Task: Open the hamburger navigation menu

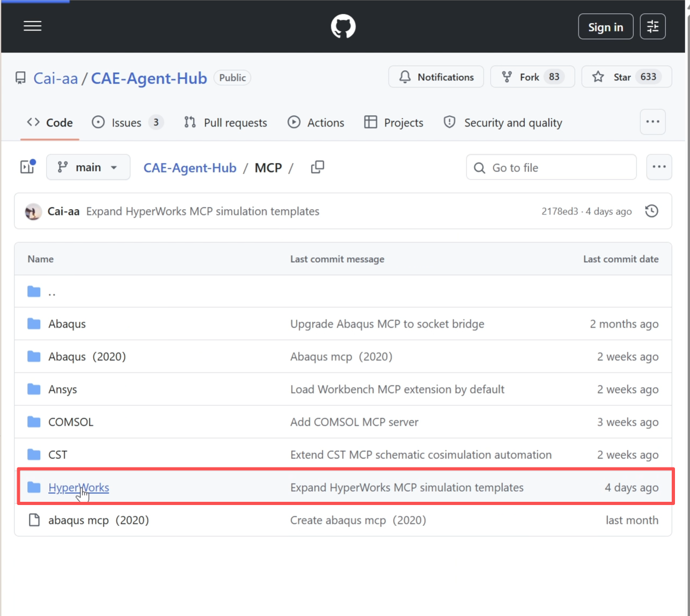Action: [x=33, y=26]
